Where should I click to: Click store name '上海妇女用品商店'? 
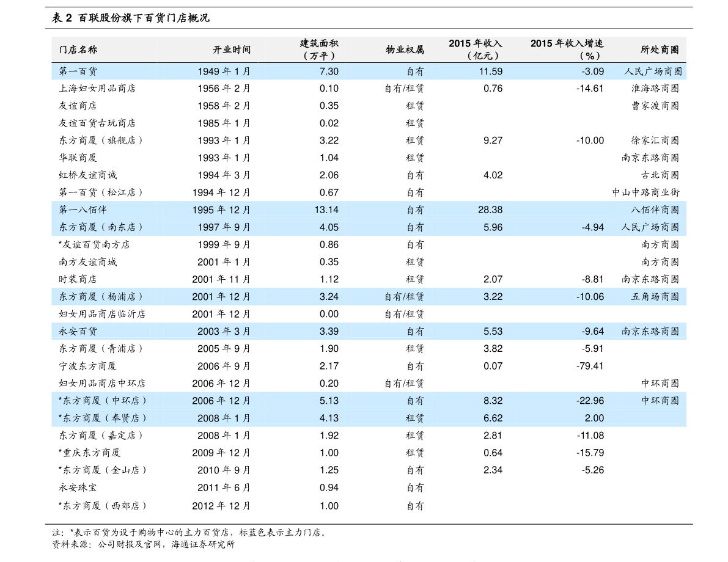point(97,89)
